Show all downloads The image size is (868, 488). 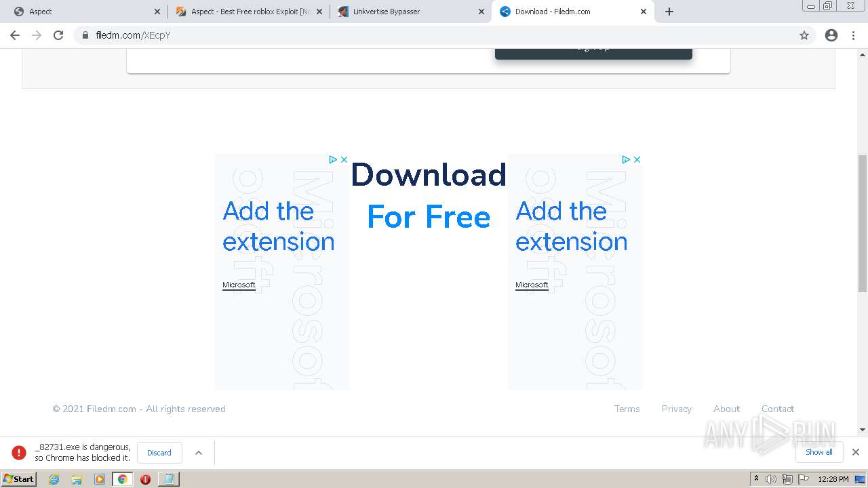point(818,452)
